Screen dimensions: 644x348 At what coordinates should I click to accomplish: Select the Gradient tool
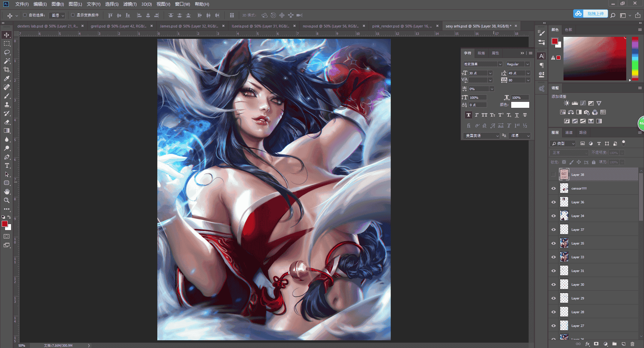7,131
